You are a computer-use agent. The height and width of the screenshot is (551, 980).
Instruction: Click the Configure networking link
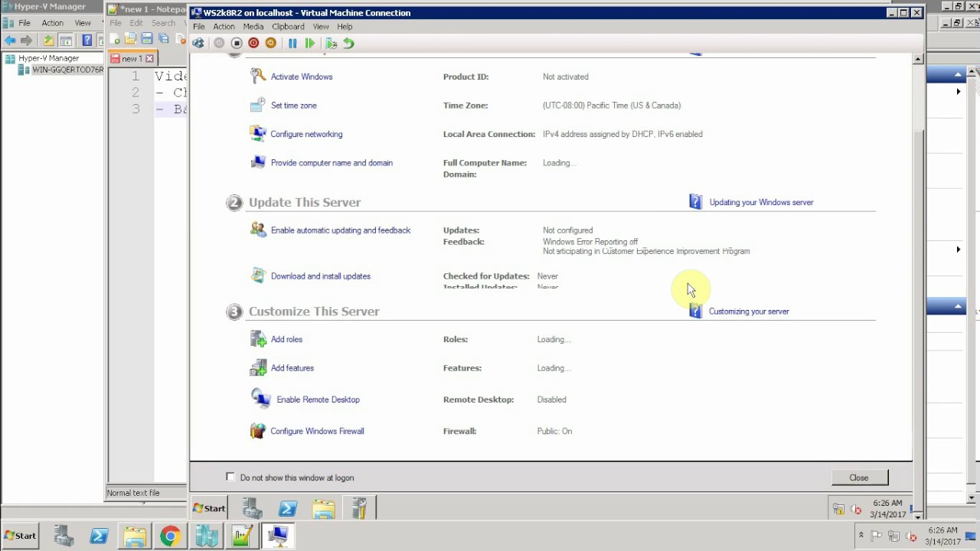pyautogui.click(x=306, y=134)
